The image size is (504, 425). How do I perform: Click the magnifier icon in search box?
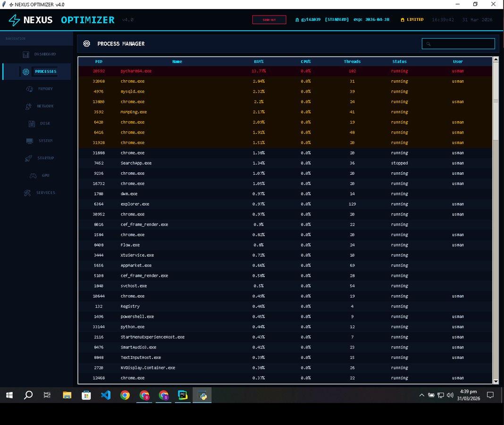(x=428, y=44)
